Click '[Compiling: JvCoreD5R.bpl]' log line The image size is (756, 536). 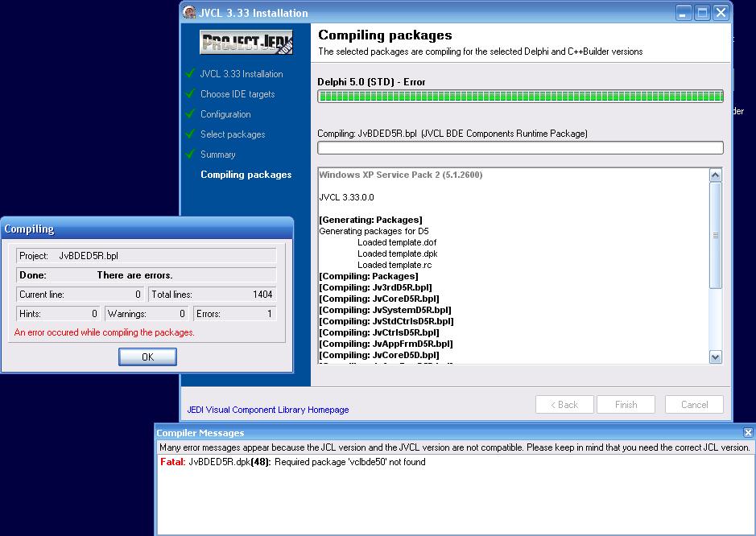point(379,299)
